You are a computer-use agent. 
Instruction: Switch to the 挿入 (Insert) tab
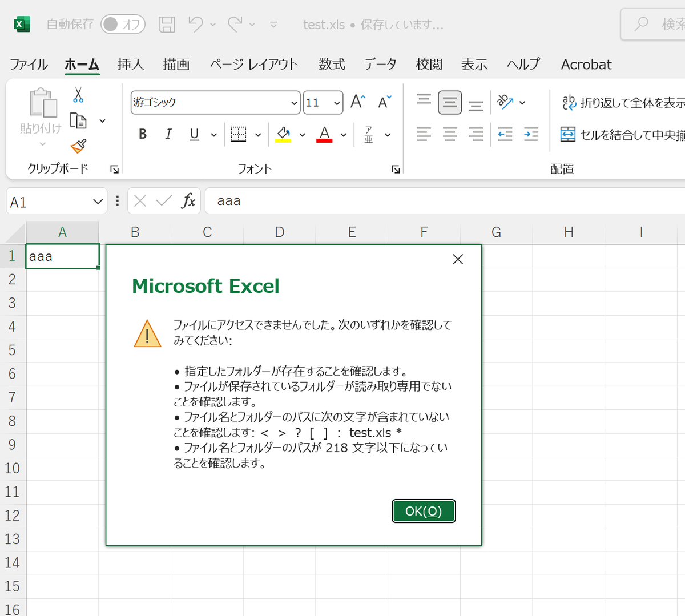click(x=131, y=65)
